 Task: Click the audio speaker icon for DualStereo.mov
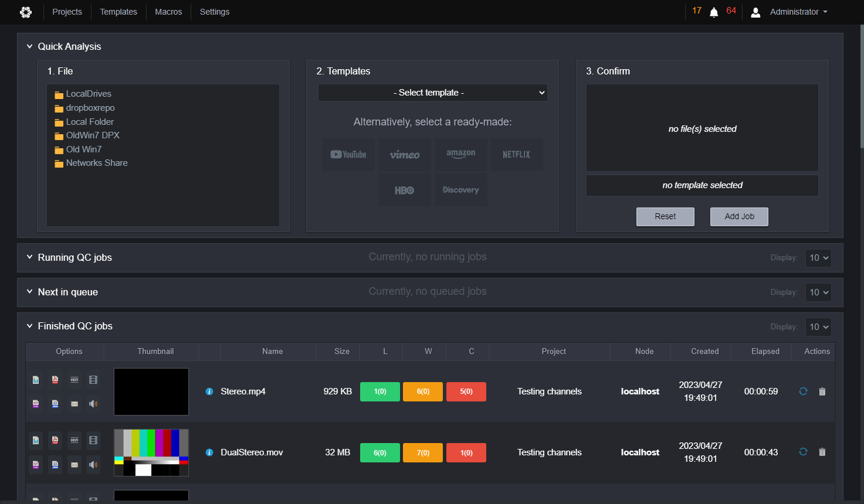pos(93,465)
